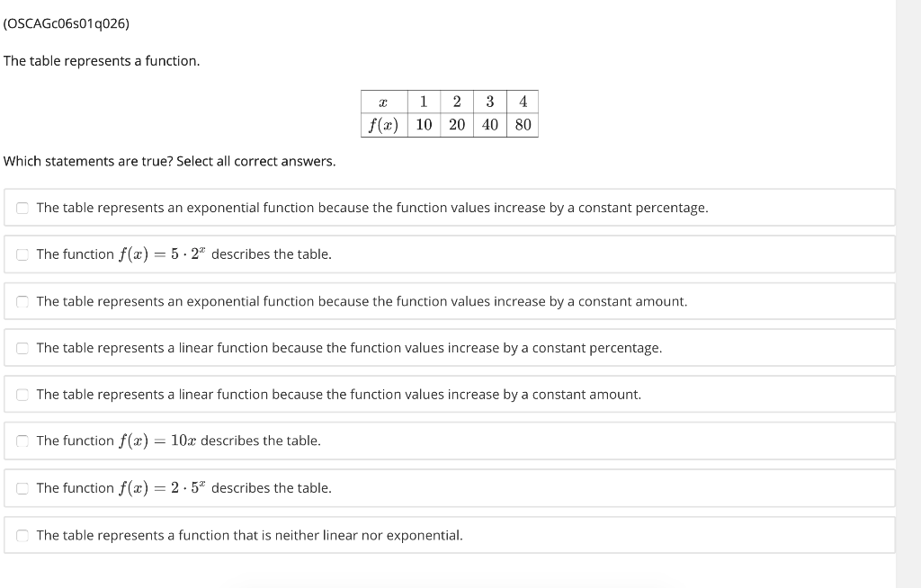Select the checkbox for f(x) = 5 · 2^x
Viewport: 921px width, 588px height.
click(x=22, y=254)
